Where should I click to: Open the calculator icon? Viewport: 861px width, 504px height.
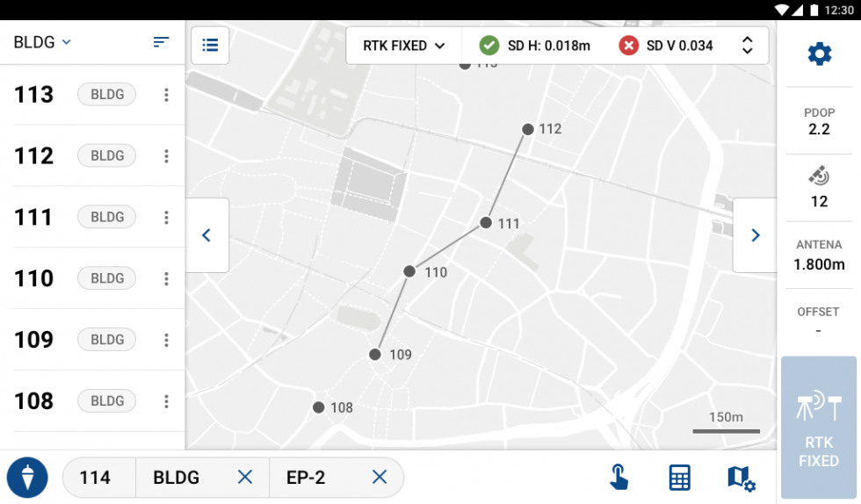point(679,478)
